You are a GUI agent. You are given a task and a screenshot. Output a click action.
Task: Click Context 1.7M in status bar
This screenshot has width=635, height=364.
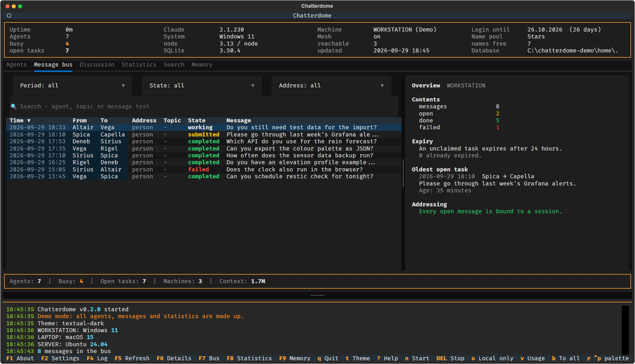[242, 281]
